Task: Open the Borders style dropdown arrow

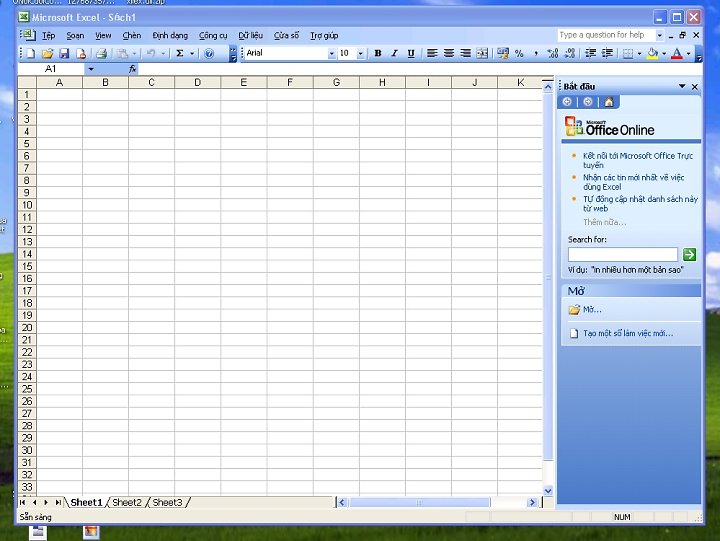Action: [x=639, y=53]
